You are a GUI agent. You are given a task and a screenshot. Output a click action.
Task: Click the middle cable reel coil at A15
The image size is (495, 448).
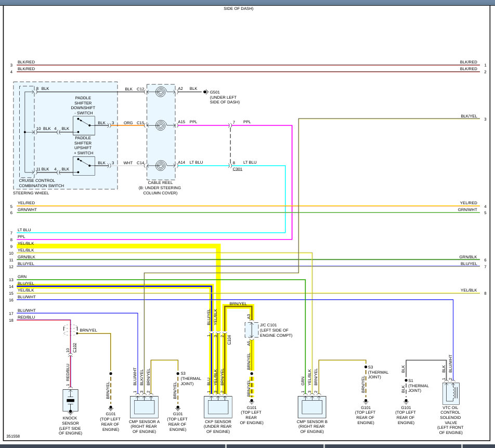pyautogui.click(x=161, y=126)
